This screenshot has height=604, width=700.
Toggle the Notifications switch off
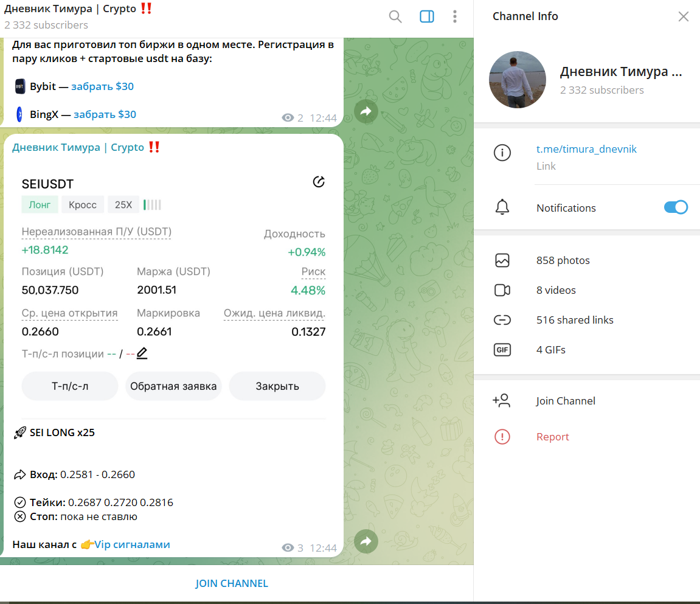pyautogui.click(x=676, y=207)
